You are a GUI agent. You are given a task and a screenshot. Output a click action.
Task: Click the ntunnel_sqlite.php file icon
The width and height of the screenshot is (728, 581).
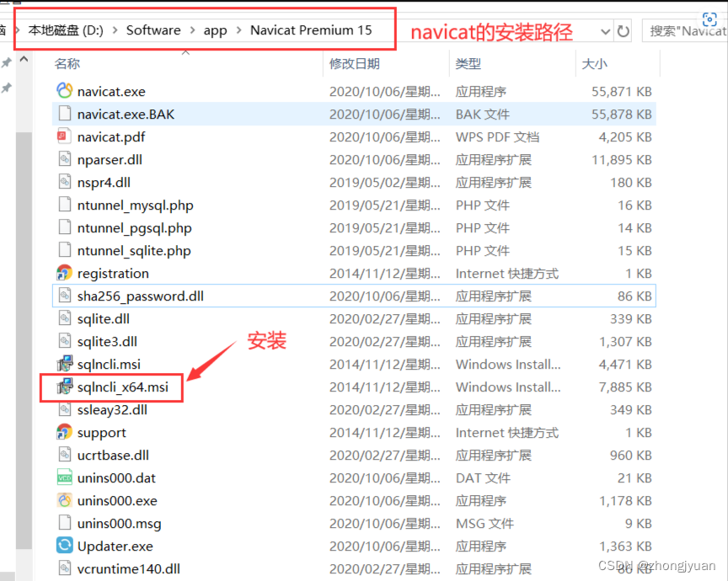click(65, 250)
